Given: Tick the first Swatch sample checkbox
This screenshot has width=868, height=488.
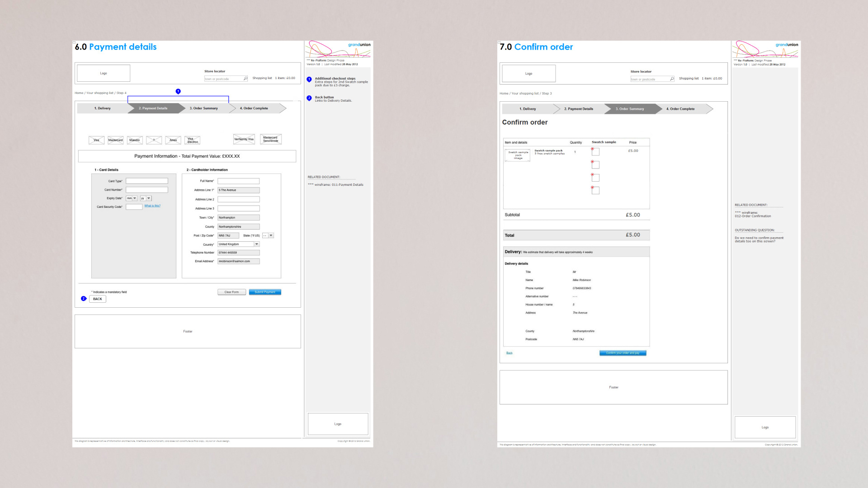Looking at the screenshot, I should point(595,152).
